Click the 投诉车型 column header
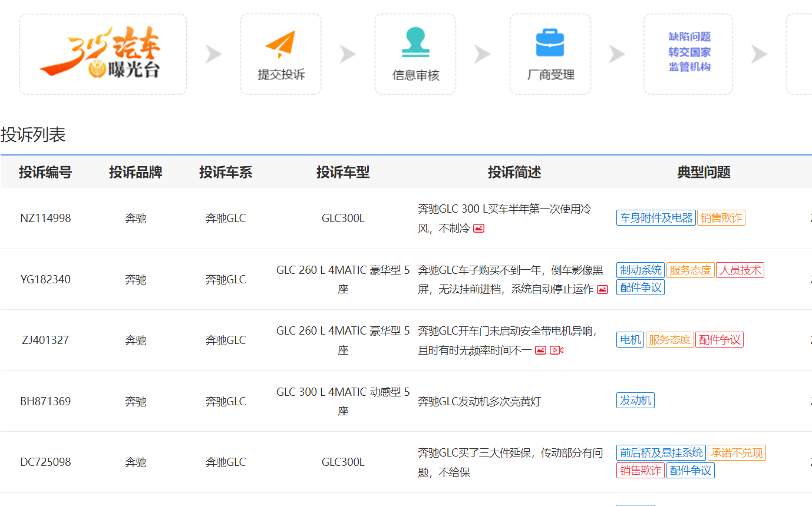812x506 pixels. coord(343,173)
